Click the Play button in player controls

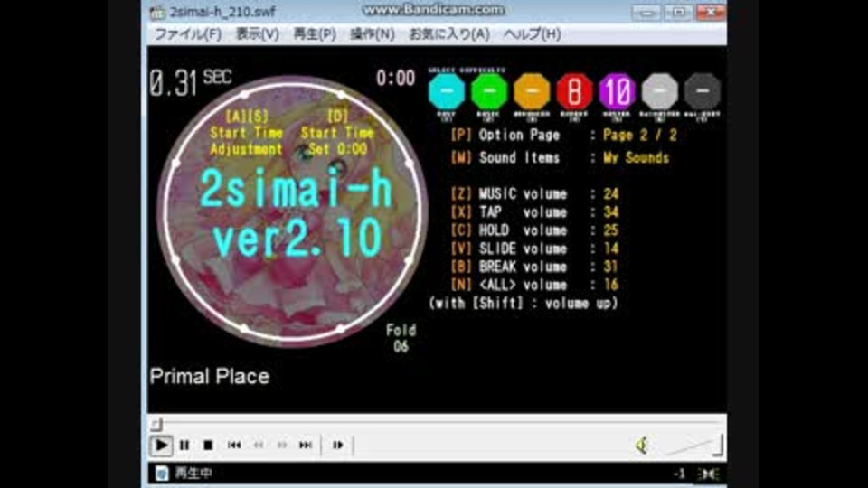coord(161,445)
